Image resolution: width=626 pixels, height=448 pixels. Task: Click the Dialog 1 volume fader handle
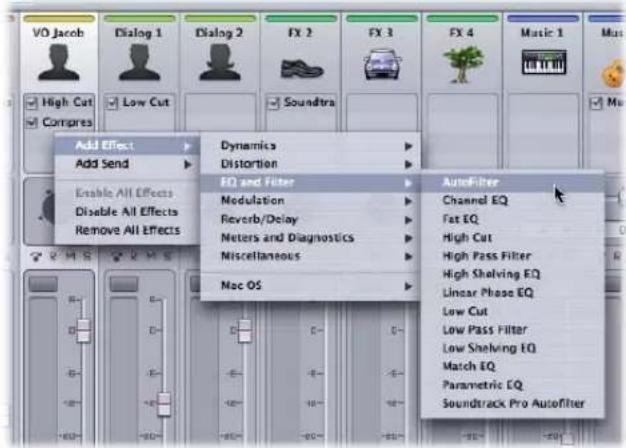164,404
